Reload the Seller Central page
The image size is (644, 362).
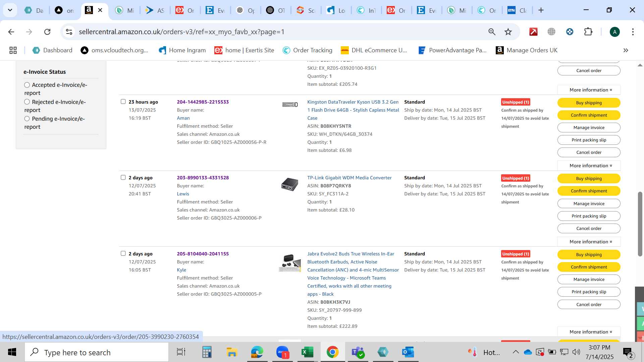point(47,32)
